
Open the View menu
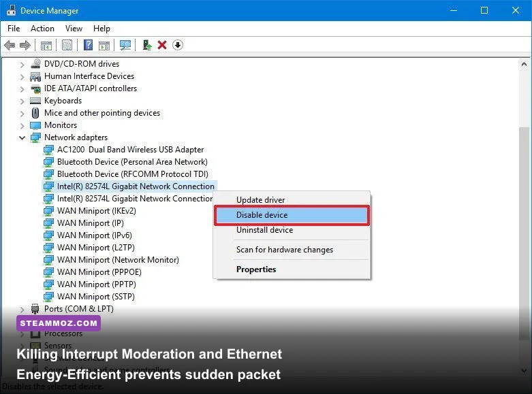point(74,29)
